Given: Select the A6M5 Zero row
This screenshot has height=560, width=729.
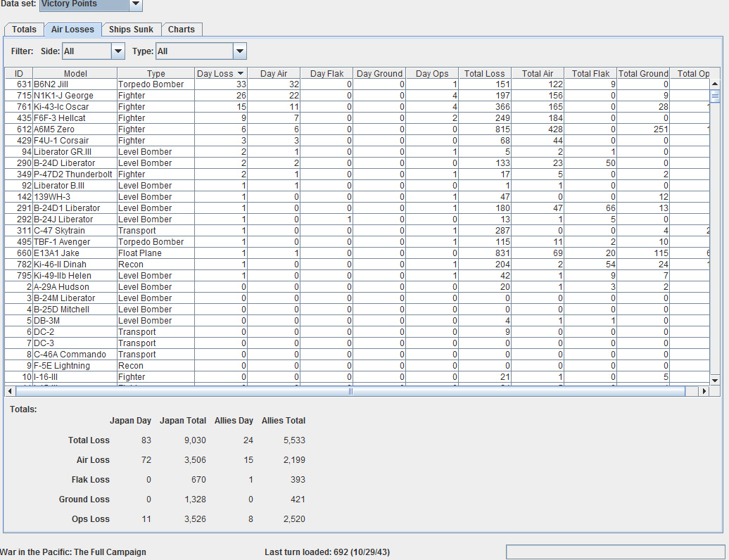Looking at the screenshot, I should [x=357, y=129].
